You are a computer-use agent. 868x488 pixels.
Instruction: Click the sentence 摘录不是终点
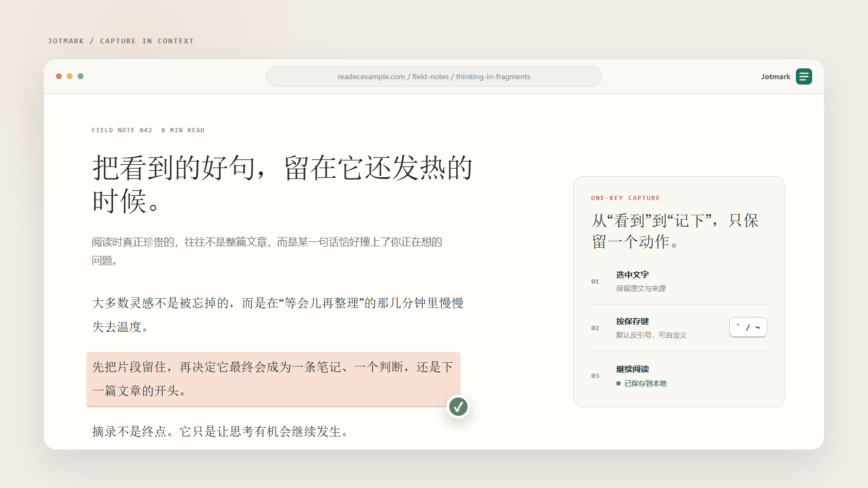221,432
